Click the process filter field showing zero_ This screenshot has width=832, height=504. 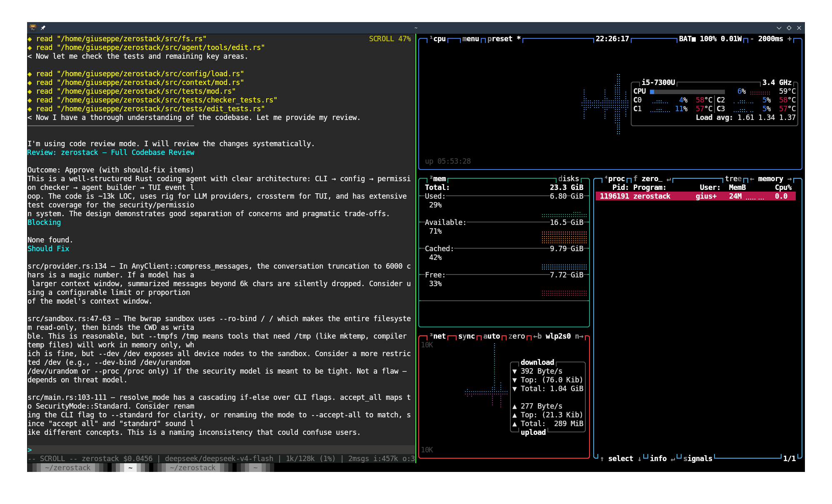click(x=652, y=179)
